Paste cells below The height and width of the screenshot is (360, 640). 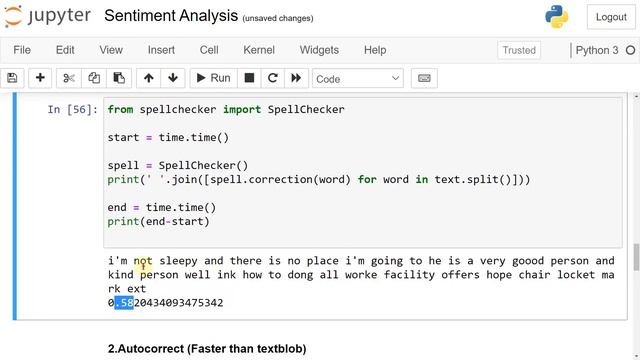119,78
